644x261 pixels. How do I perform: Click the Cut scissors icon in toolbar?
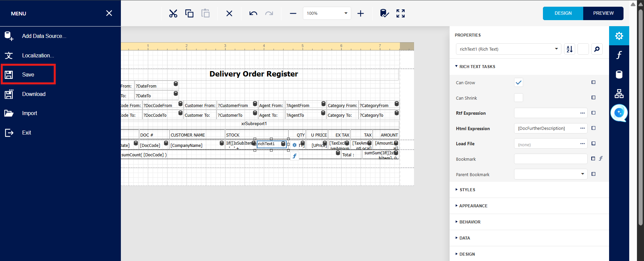click(173, 13)
